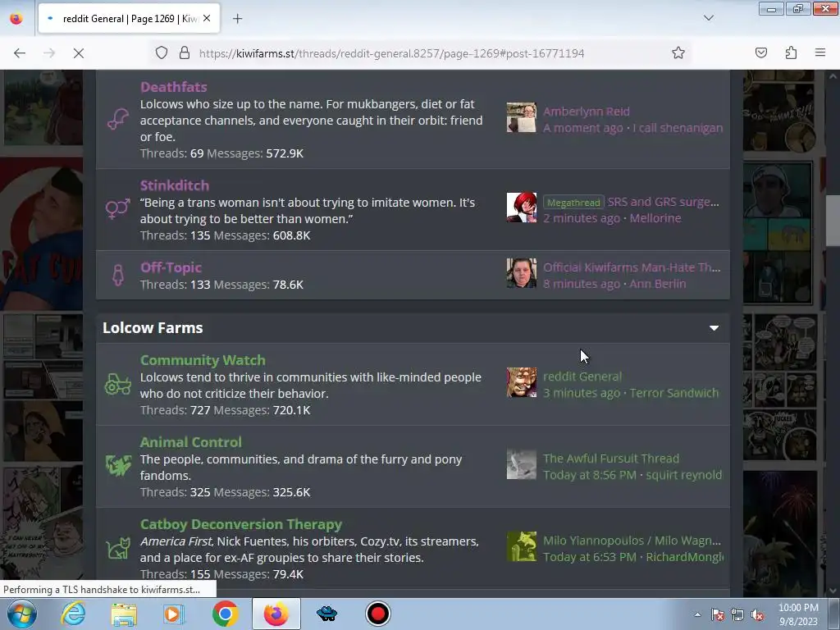Open the Pocket save icon

coord(760,53)
